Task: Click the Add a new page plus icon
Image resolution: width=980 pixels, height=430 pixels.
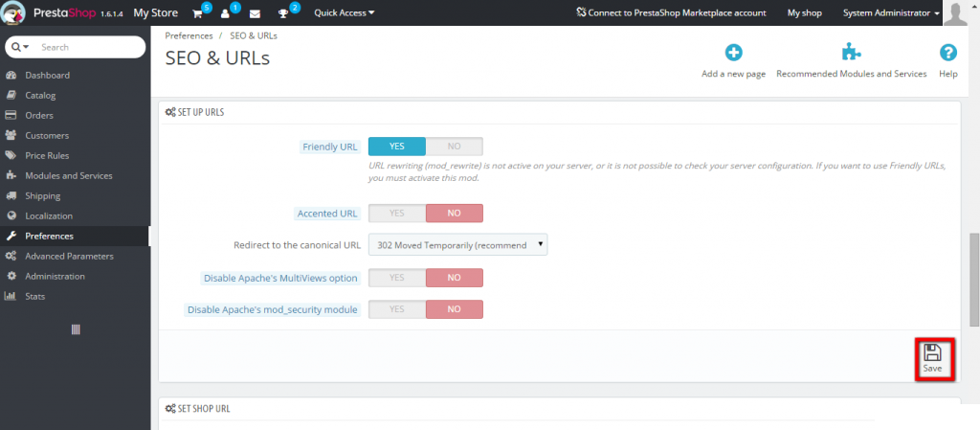Action: click(733, 53)
